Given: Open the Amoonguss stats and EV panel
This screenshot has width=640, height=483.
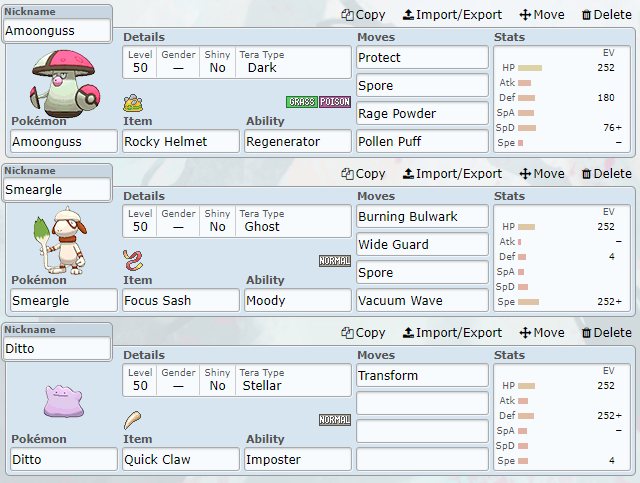Looking at the screenshot, I should coord(562,99).
